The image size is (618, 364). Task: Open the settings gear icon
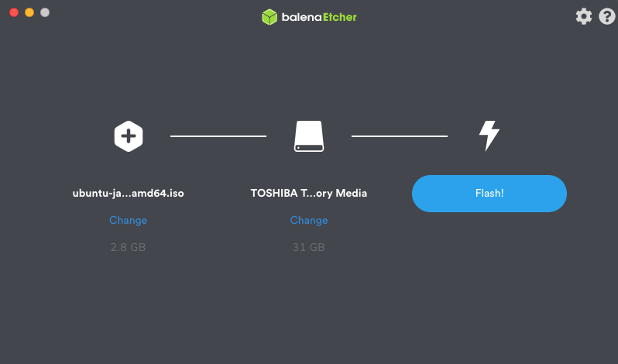click(584, 16)
